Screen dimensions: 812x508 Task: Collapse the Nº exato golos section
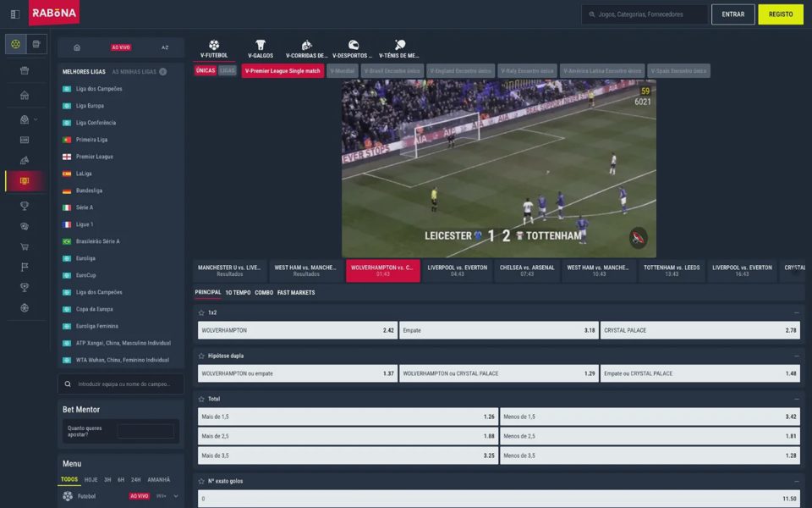[797, 482]
